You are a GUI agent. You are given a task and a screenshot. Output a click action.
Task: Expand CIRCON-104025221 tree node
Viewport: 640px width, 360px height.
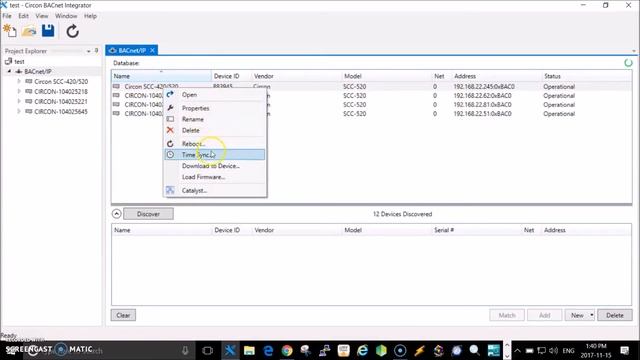(19, 101)
